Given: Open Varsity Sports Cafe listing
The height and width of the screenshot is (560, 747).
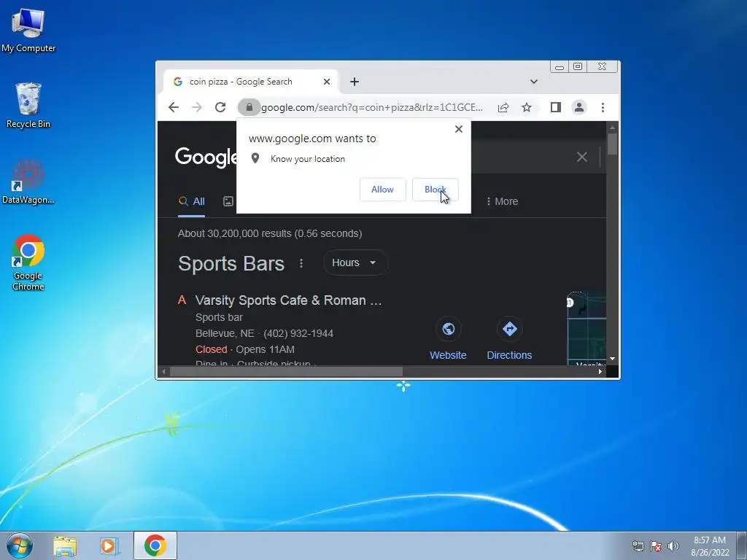Looking at the screenshot, I should [288, 300].
